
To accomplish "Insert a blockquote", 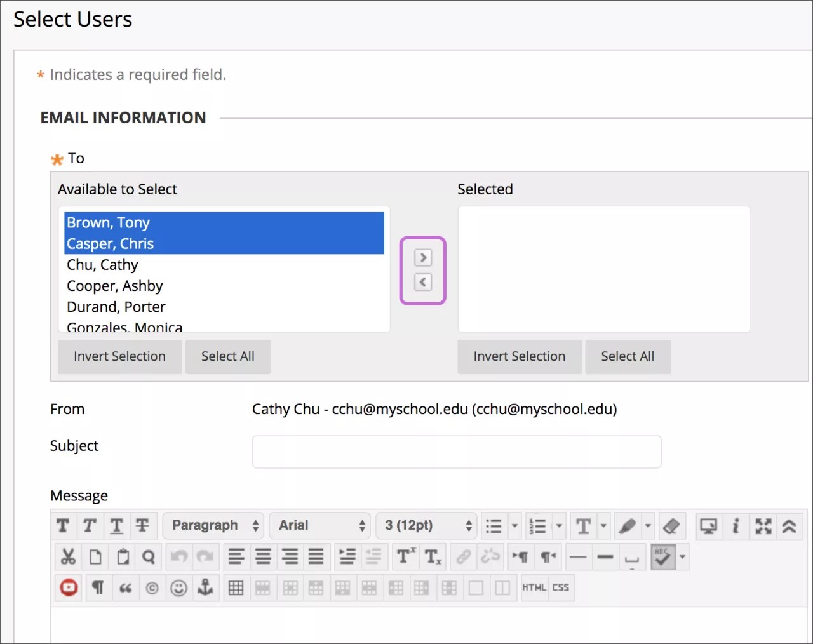I will click(126, 587).
